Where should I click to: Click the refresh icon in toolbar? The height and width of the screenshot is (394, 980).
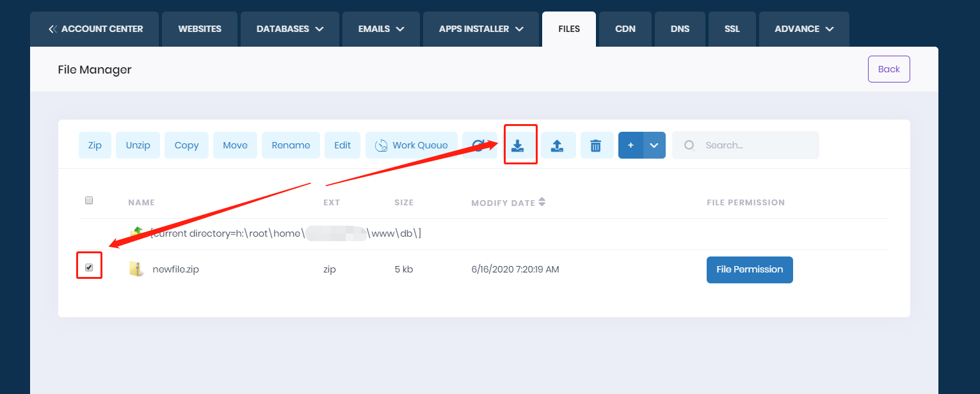pos(478,145)
